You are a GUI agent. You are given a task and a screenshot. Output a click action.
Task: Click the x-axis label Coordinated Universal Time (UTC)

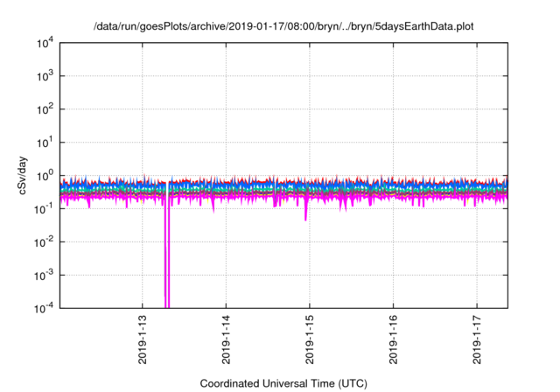283,383
